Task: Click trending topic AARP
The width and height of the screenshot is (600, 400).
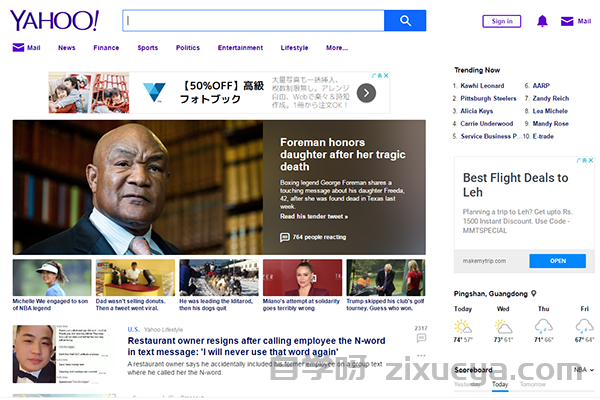Action: click(x=541, y=86)
